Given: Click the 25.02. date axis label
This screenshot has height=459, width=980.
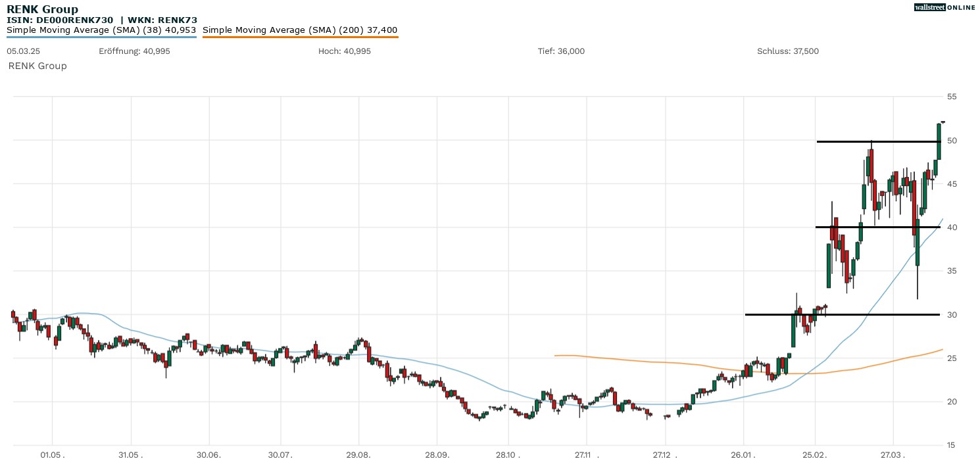Looking at the screenshot, I should pyautogui.click(x=815, y=454).
